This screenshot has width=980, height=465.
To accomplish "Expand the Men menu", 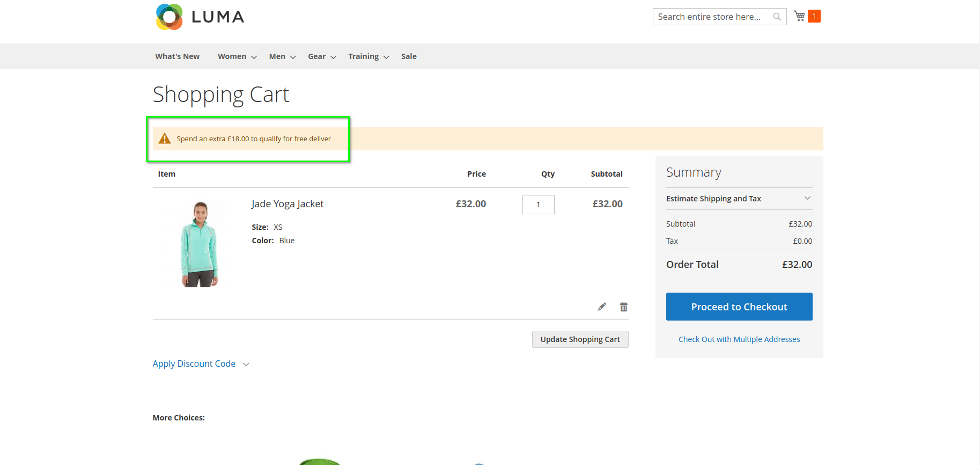I will pyautogui.click(x=282, y=56).
